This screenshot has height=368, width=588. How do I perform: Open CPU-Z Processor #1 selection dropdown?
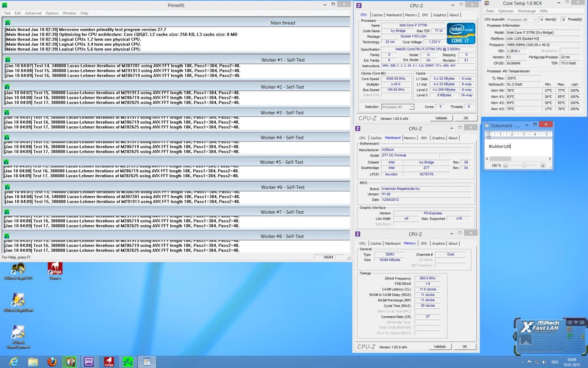(398, 107)
